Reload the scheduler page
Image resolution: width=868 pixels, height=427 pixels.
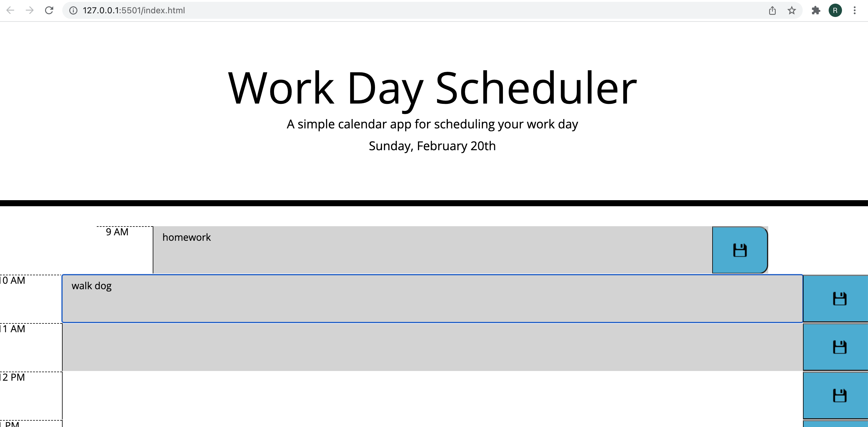(x=49, y=10)
